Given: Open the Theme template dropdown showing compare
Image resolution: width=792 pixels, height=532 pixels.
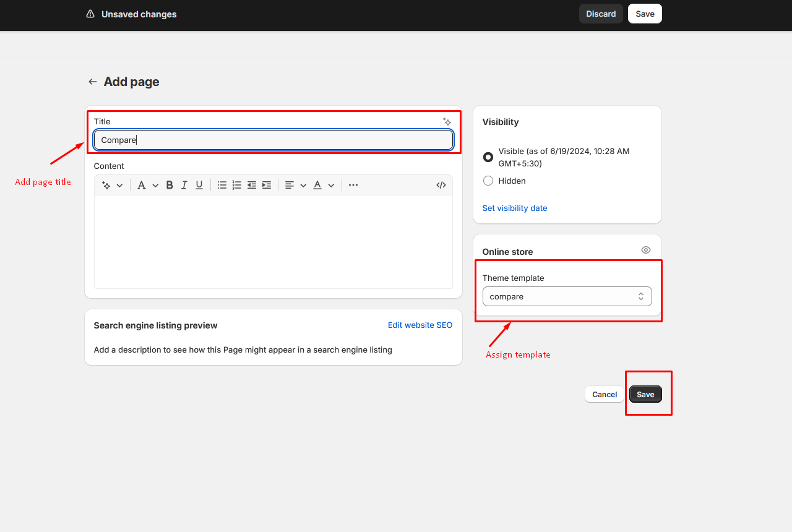Looking at the screenshot, I should point(567,296).
